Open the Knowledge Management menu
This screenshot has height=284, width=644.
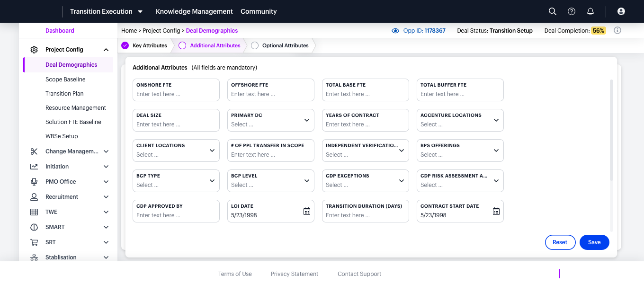(x=194, y=11)
